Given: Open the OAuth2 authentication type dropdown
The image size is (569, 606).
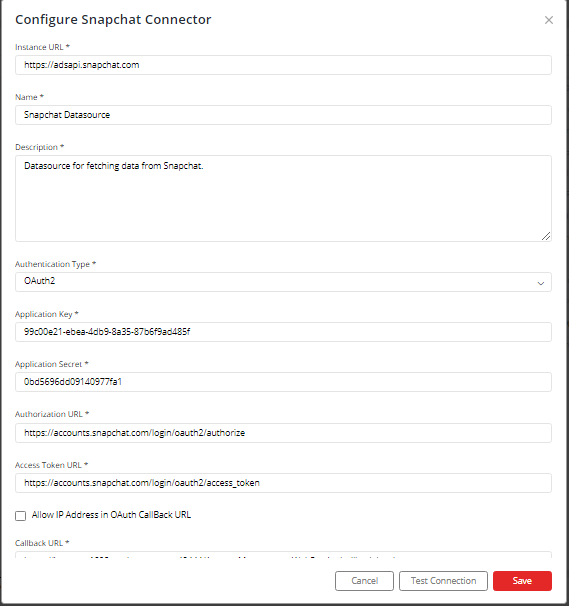Looking at the screenshot, I should point(283,282).
